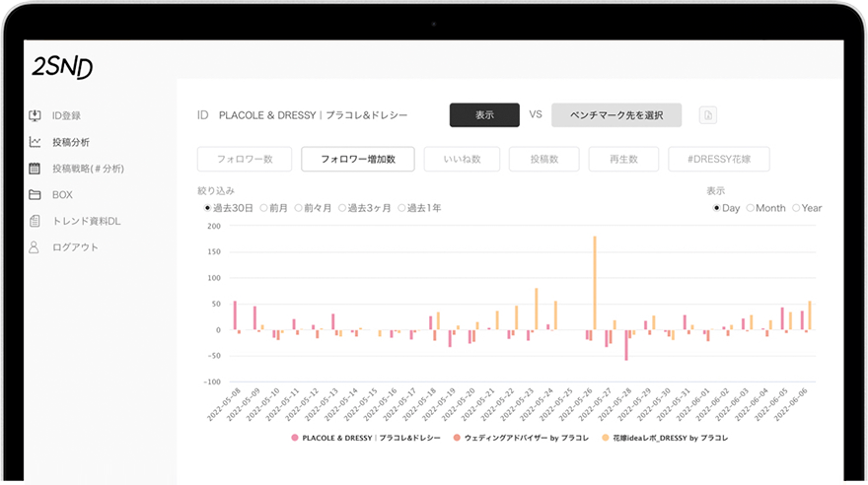Image resolution: width=868 pixels, height=485 pixels.
Task: Toggle the PLACOLE & DRESSY legend swatch
Action: [x=294, y=437]
